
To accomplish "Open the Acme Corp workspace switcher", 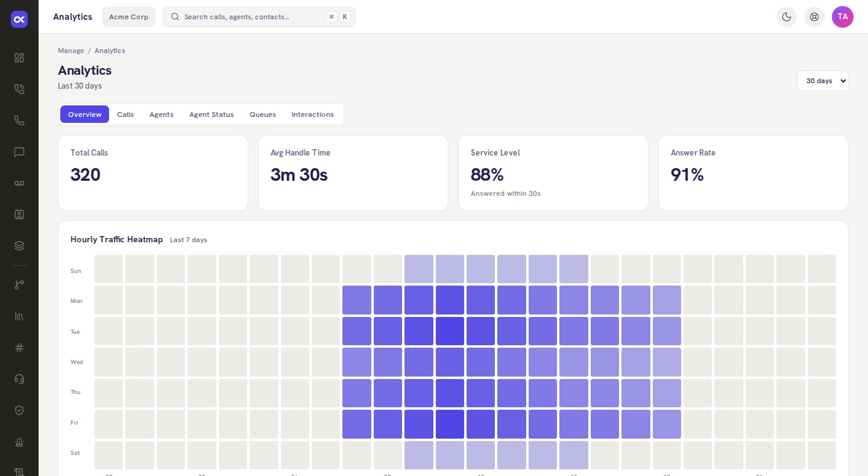I will click(x=129, y=17).
